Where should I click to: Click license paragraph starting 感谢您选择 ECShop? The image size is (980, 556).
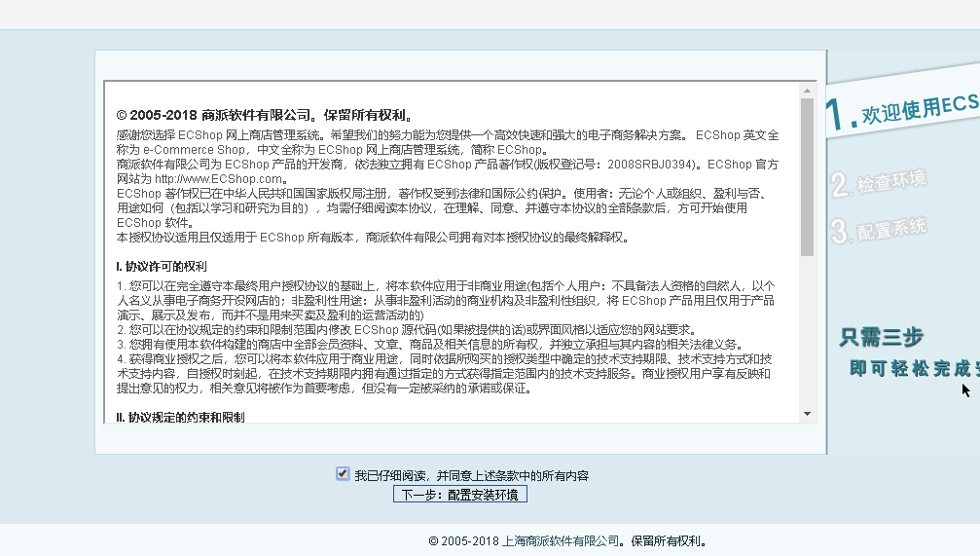(448, 142)
